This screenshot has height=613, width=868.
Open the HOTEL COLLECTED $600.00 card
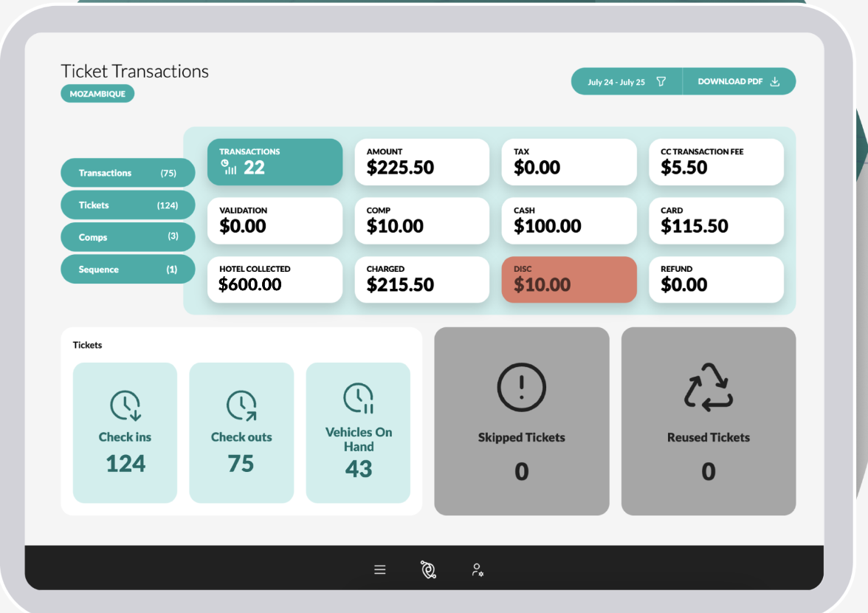pos(275,280)
